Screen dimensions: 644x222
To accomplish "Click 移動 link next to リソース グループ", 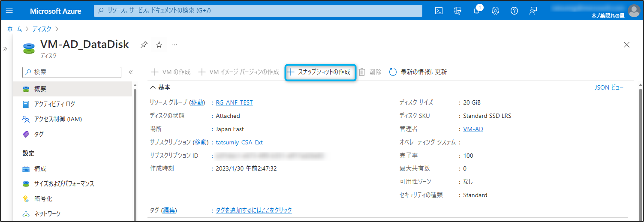I will (197, 103).
